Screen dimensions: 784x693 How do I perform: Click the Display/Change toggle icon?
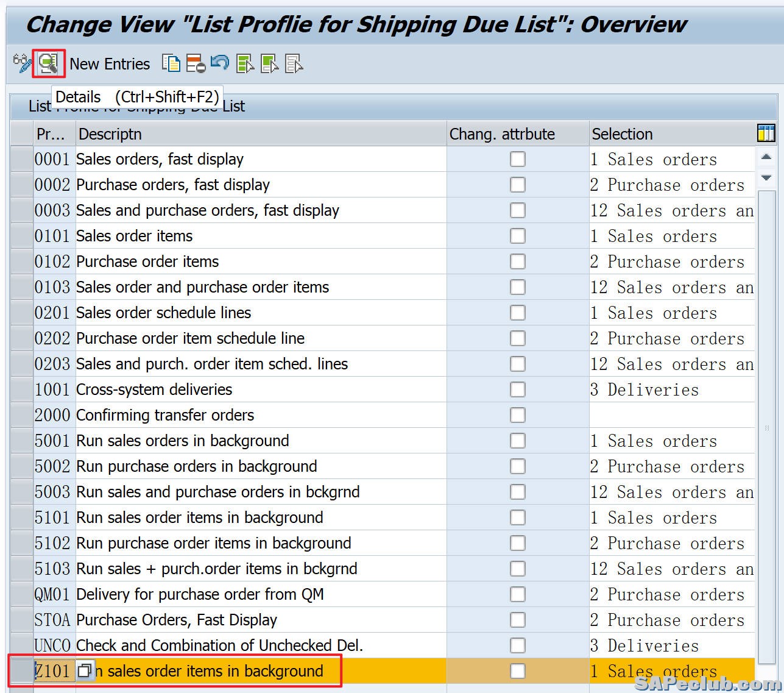[x=22, y=63]
